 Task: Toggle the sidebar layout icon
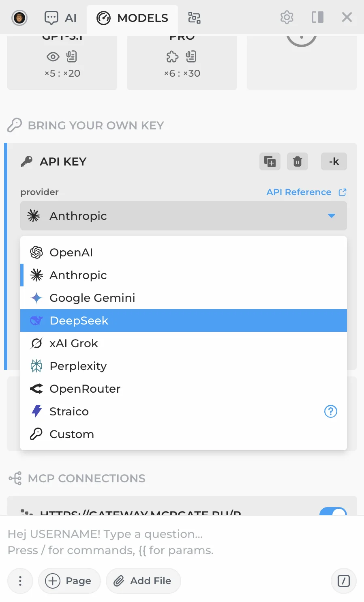317,17
